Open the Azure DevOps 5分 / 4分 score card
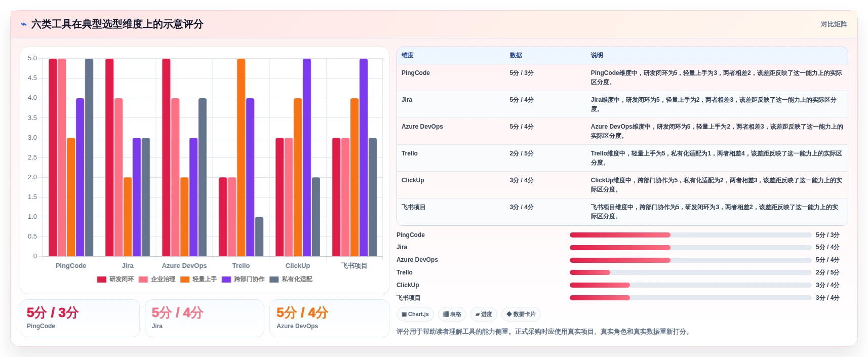This screenshot has width=868, height=357. coord(329,318)
